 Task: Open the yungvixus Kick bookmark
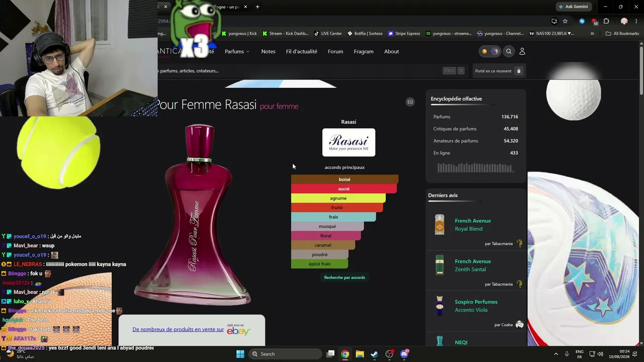(x=239, y=34)
